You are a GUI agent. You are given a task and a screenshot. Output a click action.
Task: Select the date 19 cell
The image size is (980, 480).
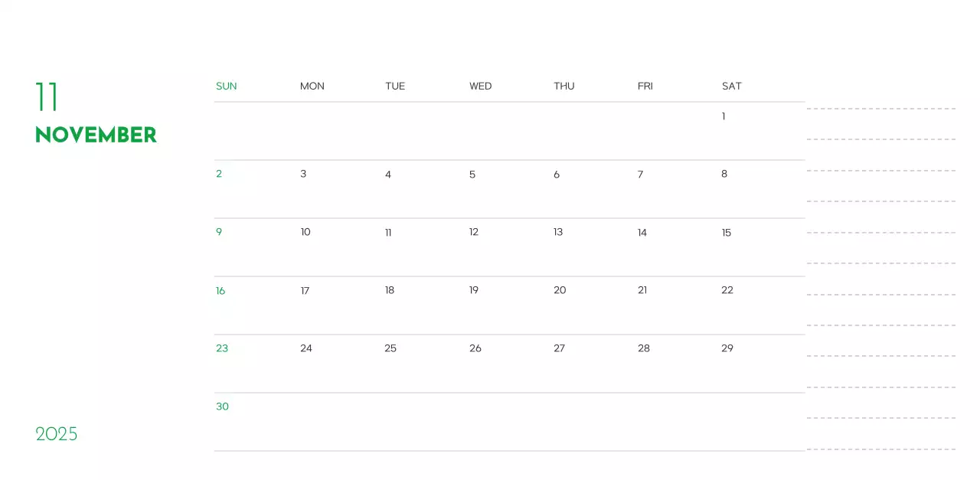474,290
